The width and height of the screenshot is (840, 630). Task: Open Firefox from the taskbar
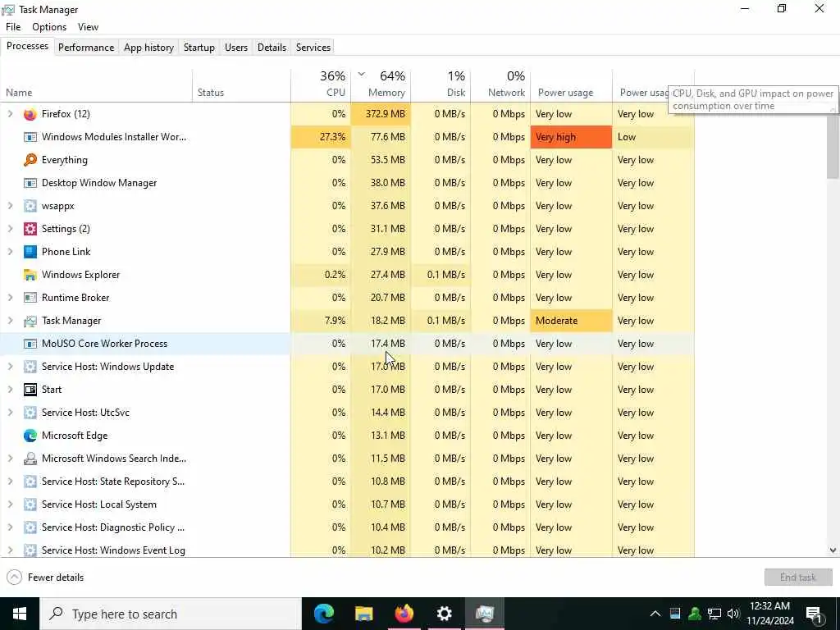(404, 614)
